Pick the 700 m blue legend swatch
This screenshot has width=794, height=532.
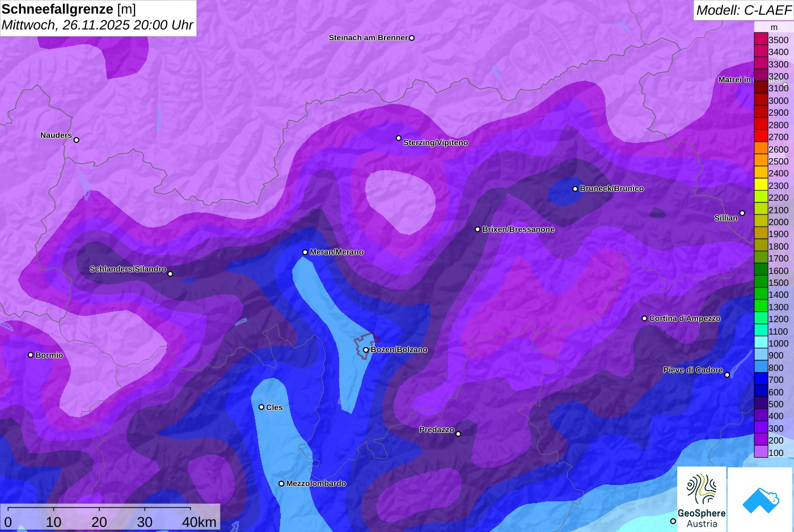click(761, 379)
